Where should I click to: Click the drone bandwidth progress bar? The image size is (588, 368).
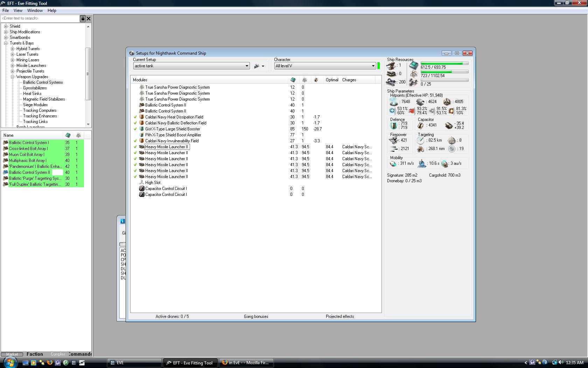444,80
